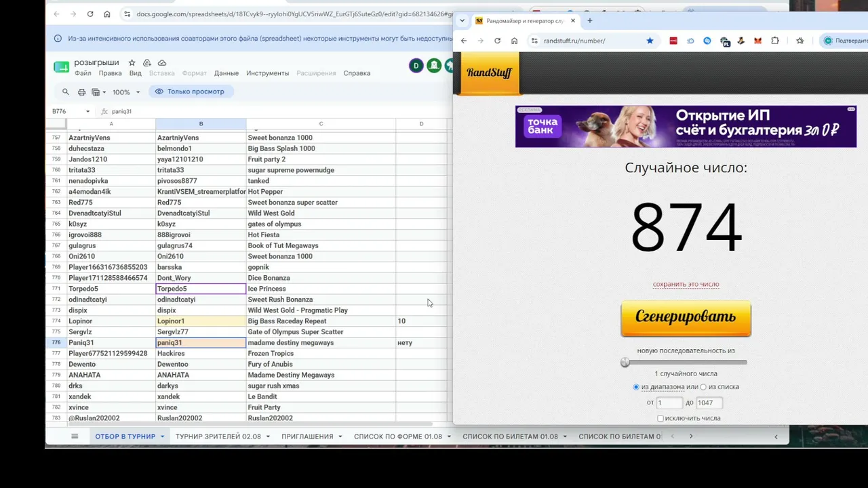Go to home in the RandStuff browser
This screenshot has width=868, height=488.
click(514, 41)
